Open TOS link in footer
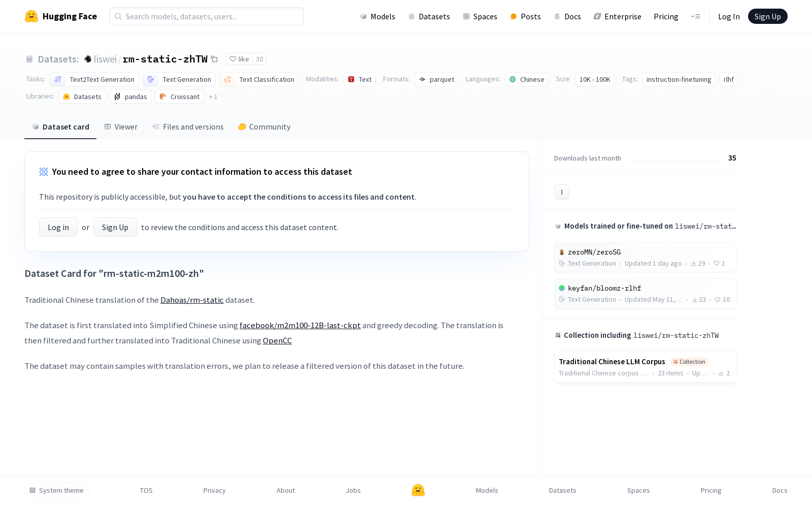Image resolution: width=812 pixels, height=508 pixels. 146,490
